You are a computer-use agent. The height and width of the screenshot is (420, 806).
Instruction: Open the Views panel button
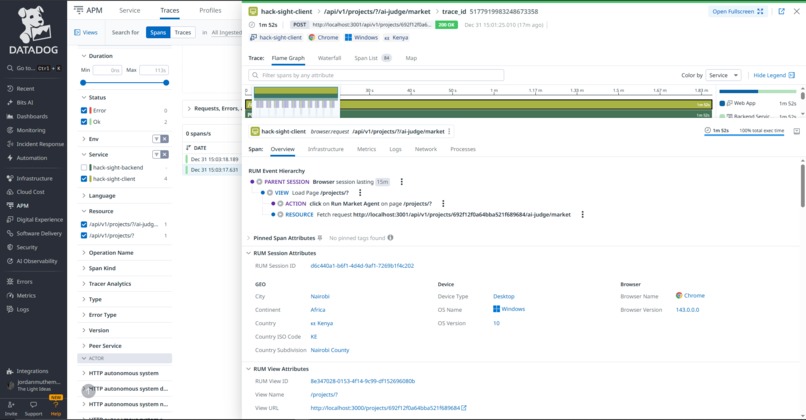coord(86,32)
